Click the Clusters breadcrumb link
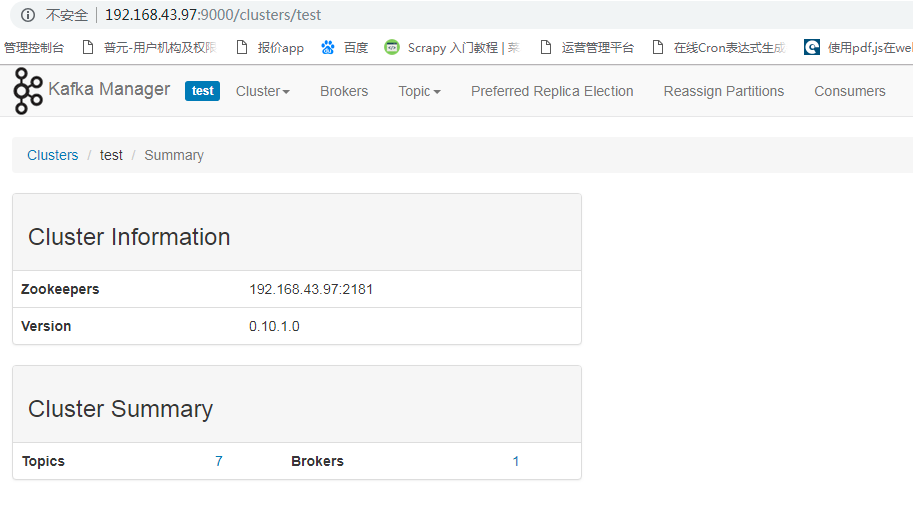 pyautogui.click(x=52, y=155)
